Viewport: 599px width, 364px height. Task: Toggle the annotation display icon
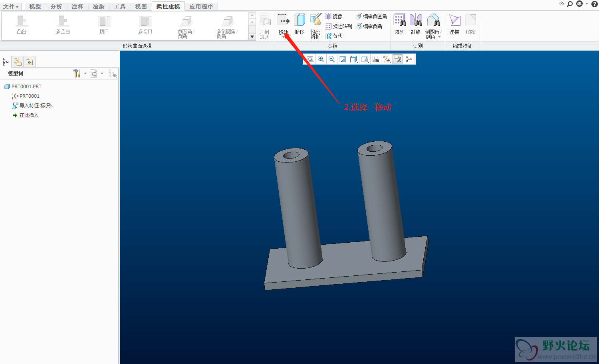coord(398,59)
